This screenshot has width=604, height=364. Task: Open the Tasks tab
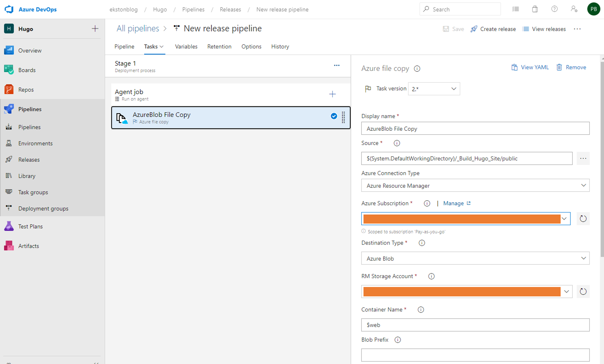[x=154, y=47]
